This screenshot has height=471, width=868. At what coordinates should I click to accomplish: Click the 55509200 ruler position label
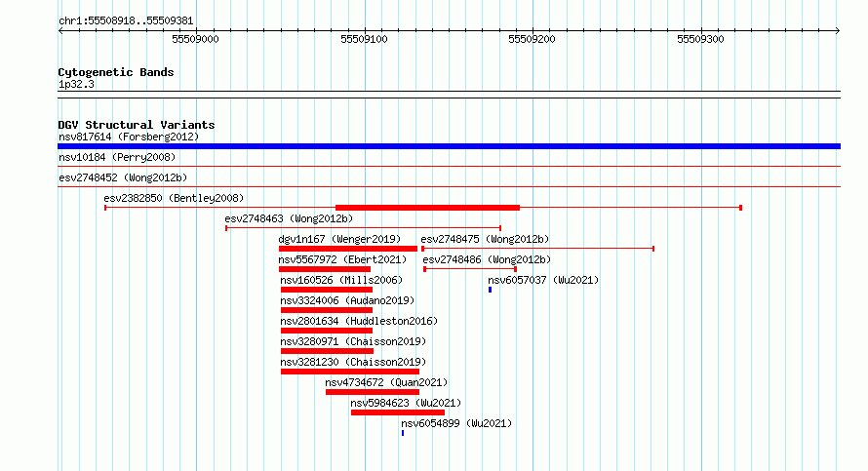tap(532, 39)
